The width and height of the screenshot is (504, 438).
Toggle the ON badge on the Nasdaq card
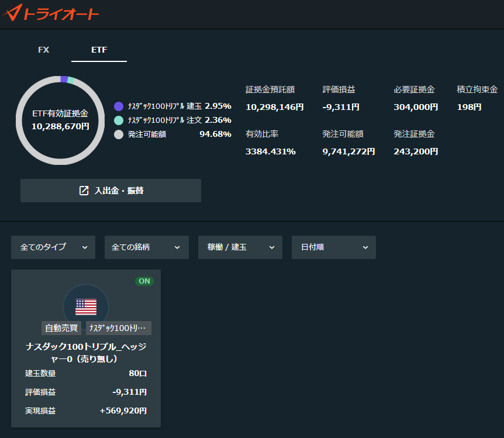pyautogui.click(x=144, y=281)
